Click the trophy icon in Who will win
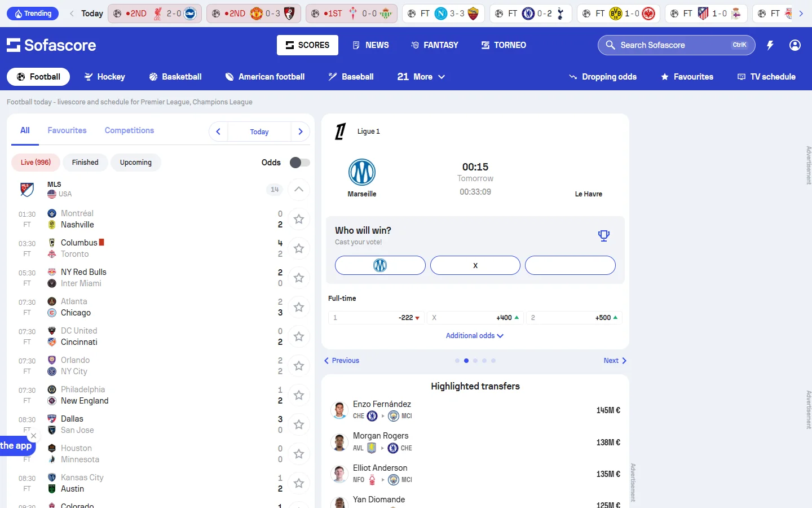This screenshot has height=508, width=812. click(x=604, y=235)
